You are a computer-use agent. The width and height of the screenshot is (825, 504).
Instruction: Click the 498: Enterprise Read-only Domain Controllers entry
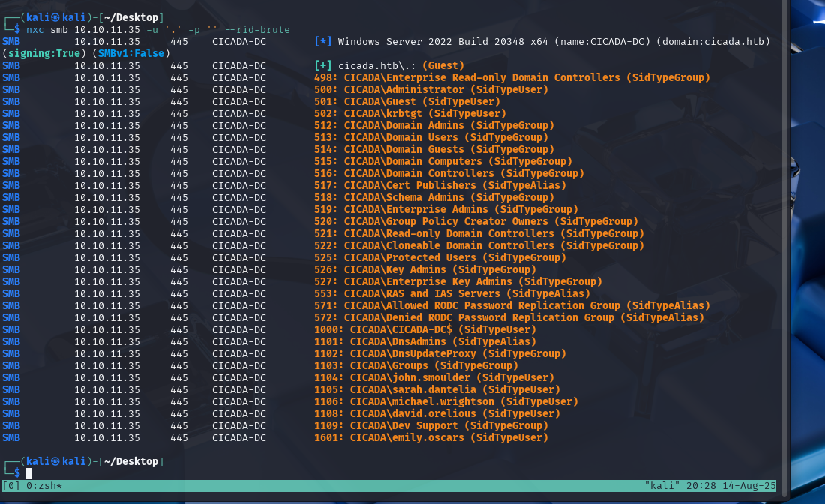(512, 78)
